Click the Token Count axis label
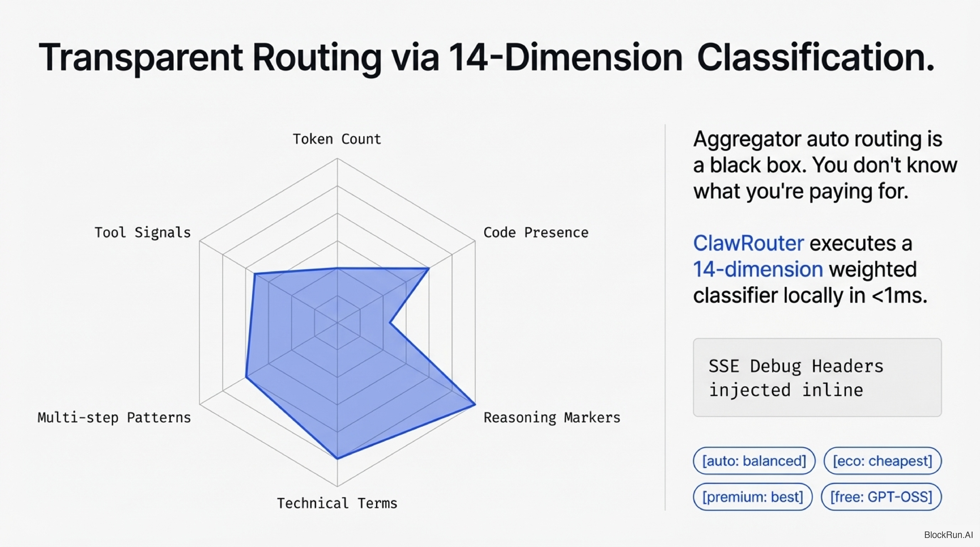The height and width of the screenshot is (547, 980). 337,139
